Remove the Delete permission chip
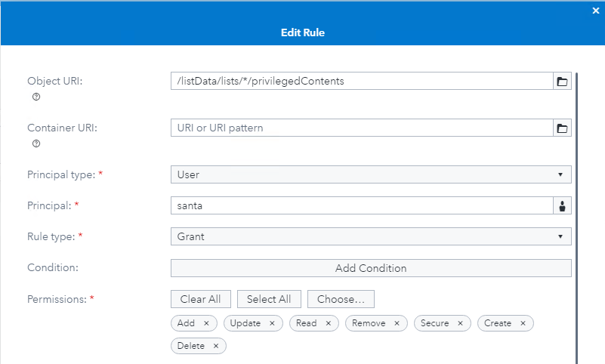 pos(215,346)
